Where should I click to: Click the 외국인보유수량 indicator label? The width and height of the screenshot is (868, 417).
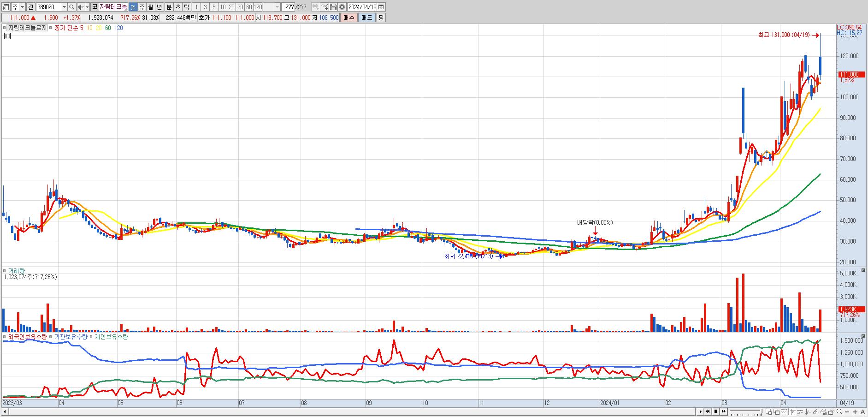pyautogui.click(x=28, y=337)
